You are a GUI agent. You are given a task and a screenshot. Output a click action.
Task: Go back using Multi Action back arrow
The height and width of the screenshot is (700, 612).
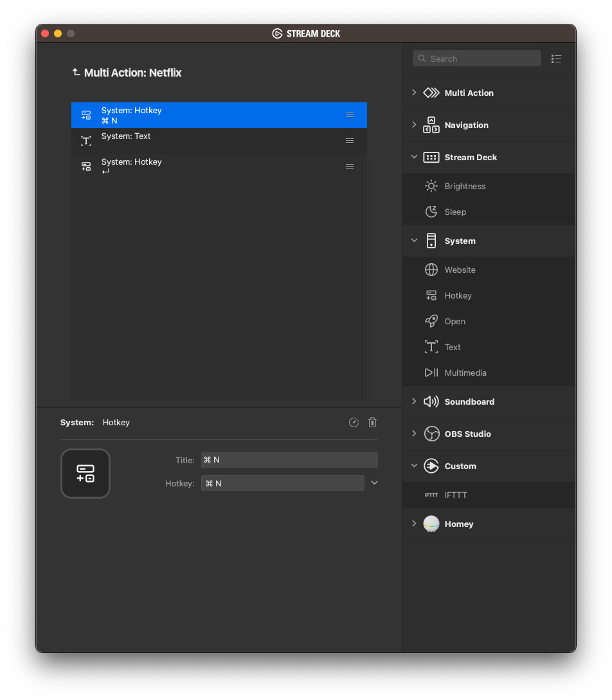[x=76, y=72]
